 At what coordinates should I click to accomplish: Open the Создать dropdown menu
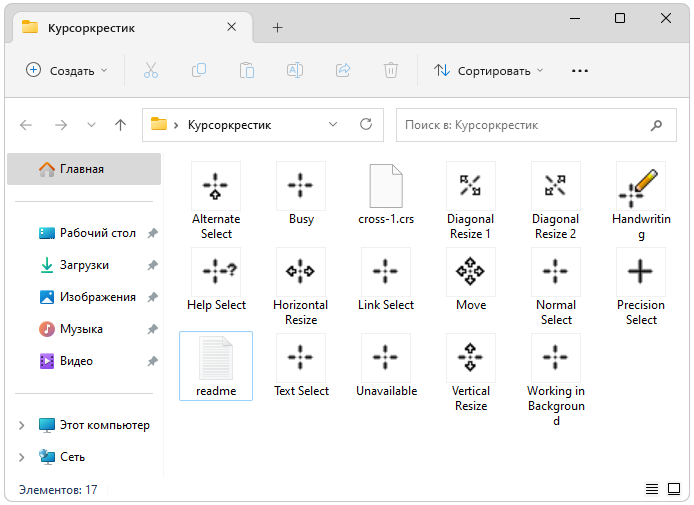point(67,70)
